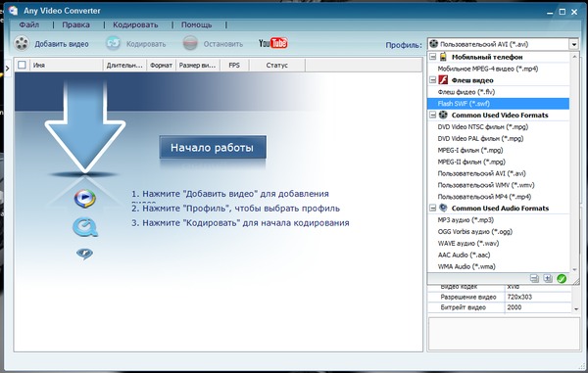Toggle the select-all checkbox in file list header
Screen dimensions: 588x373
[x=22, y=65]
